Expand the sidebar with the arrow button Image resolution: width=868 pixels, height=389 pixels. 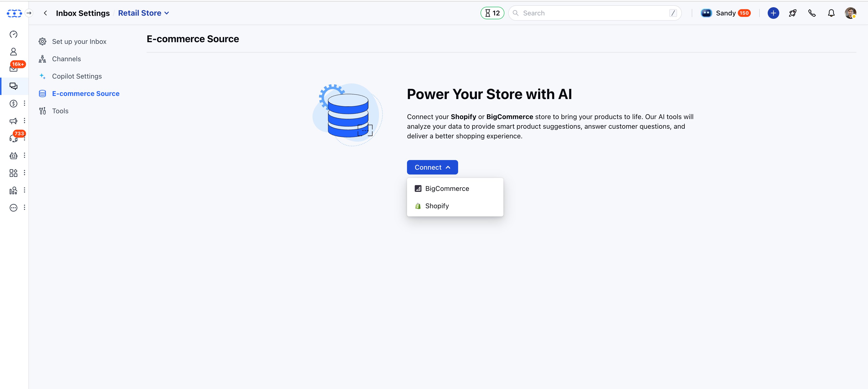coord(29,13)
